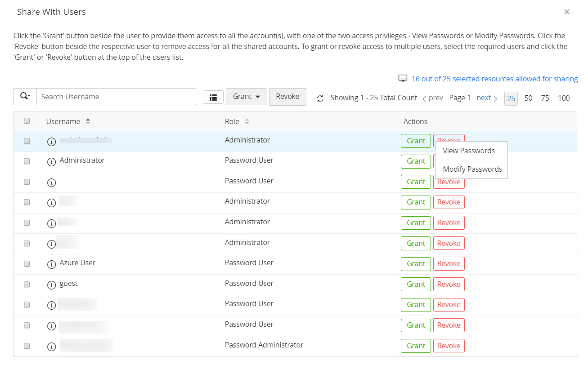Viewport: 588px width, 365px height.
Task: Click Revoke for the guest user
Action: (449, 284)
